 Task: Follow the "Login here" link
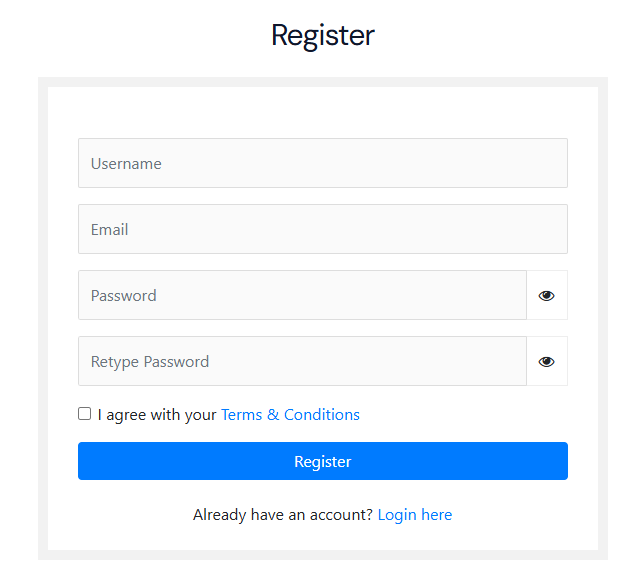click(x=415, y=515)
